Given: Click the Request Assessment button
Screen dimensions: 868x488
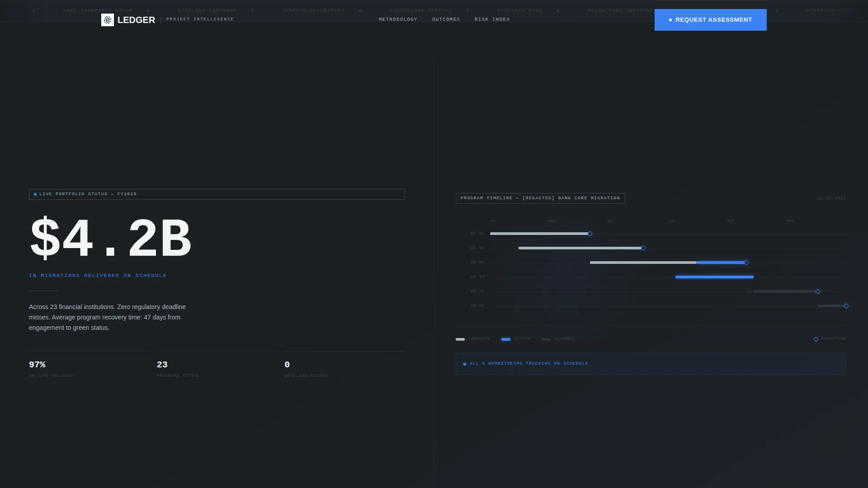Looking at the screenshot, I should [710, 20].
